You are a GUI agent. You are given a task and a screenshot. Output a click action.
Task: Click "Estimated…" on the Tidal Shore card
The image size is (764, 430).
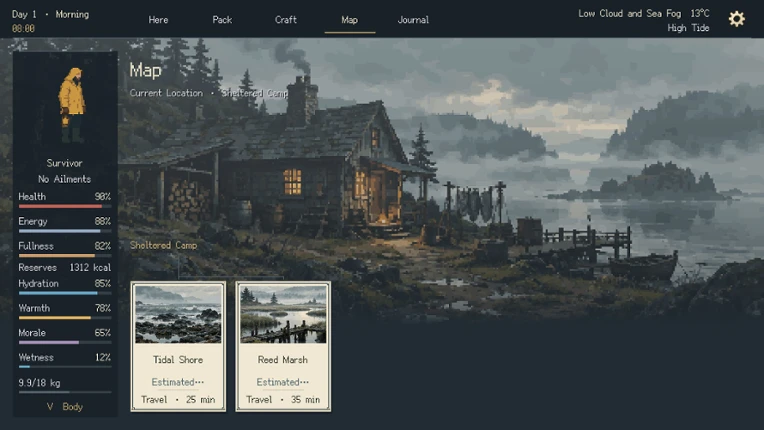pyautogui.click(x=178, y=382)
